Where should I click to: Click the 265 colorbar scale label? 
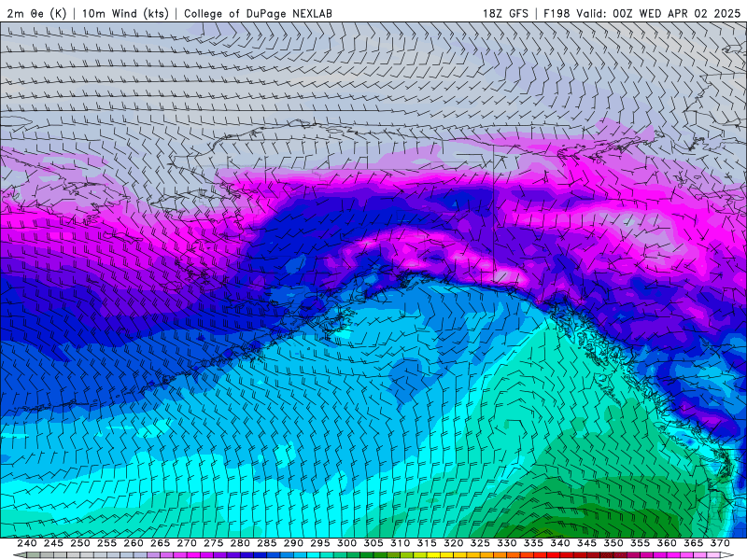160,543
